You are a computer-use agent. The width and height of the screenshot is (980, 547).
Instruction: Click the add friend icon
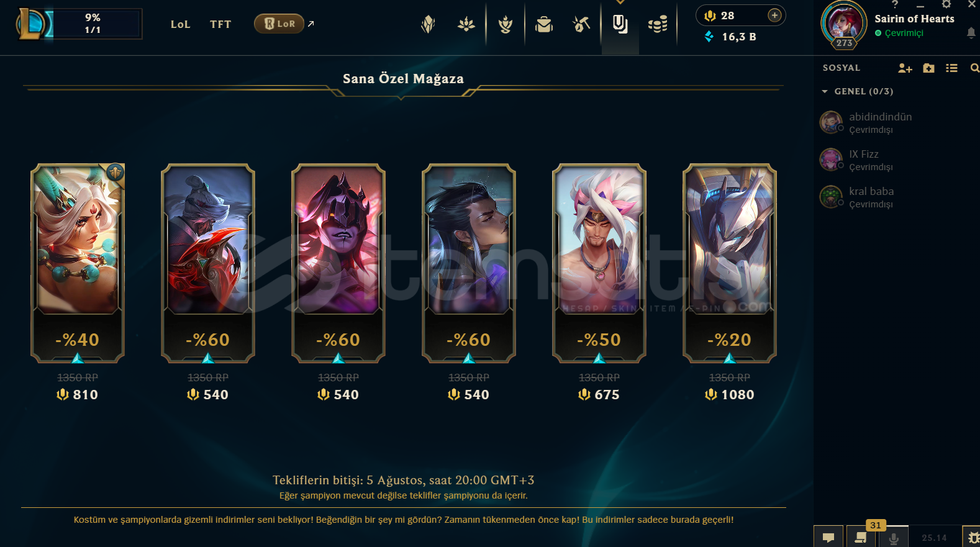tap(905, 68)
